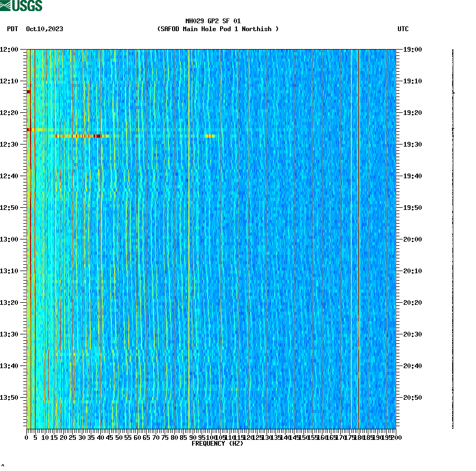Click the FREQUENCY (HZ) axis label
This screenshot has height=471, width=476.
pos(217,444)
